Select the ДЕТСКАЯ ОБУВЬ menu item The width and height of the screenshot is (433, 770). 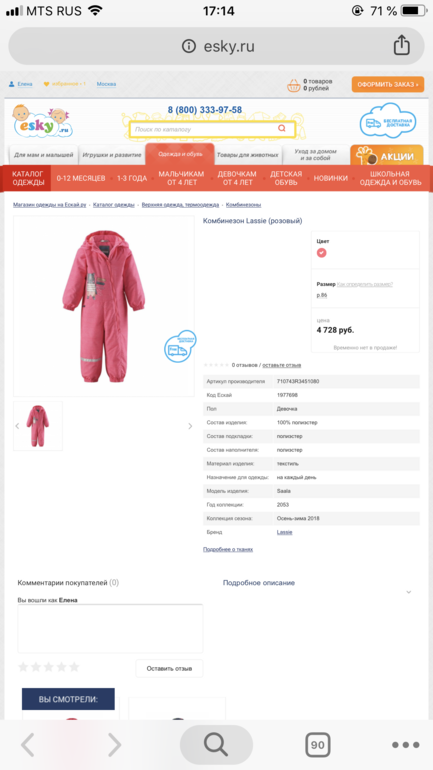point(286,178)
